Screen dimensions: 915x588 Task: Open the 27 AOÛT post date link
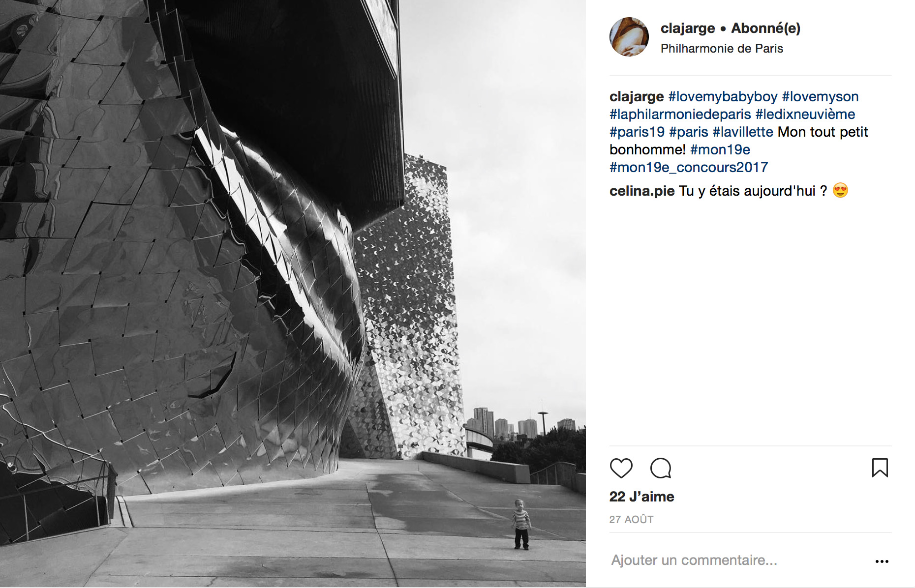631,520
